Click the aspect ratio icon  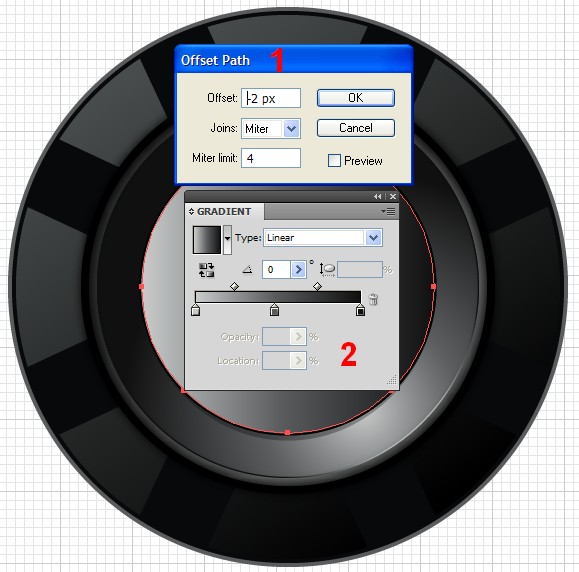pos(327,270)
